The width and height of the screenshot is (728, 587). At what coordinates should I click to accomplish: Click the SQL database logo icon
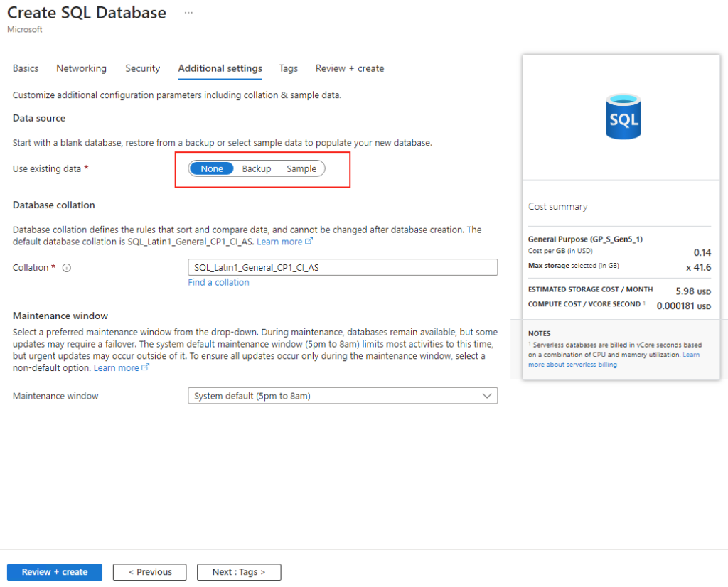(623, 117)
